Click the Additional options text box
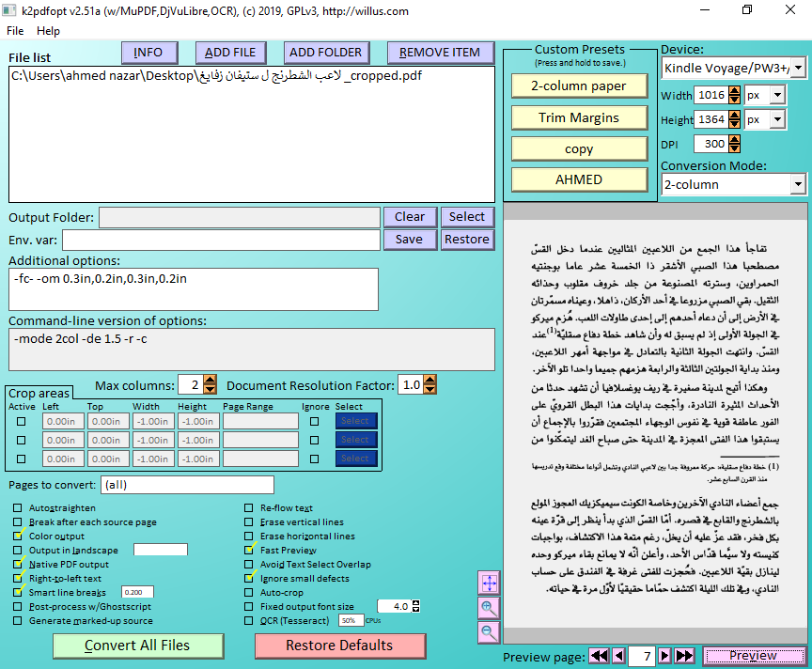The height and width of the screenshot is (669, 812). point(194,289)
